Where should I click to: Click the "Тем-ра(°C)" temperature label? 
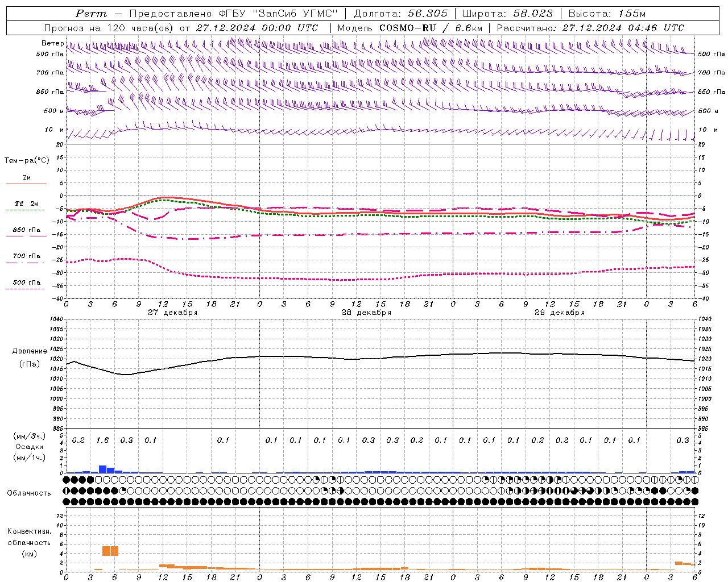[x=27, y=160]
